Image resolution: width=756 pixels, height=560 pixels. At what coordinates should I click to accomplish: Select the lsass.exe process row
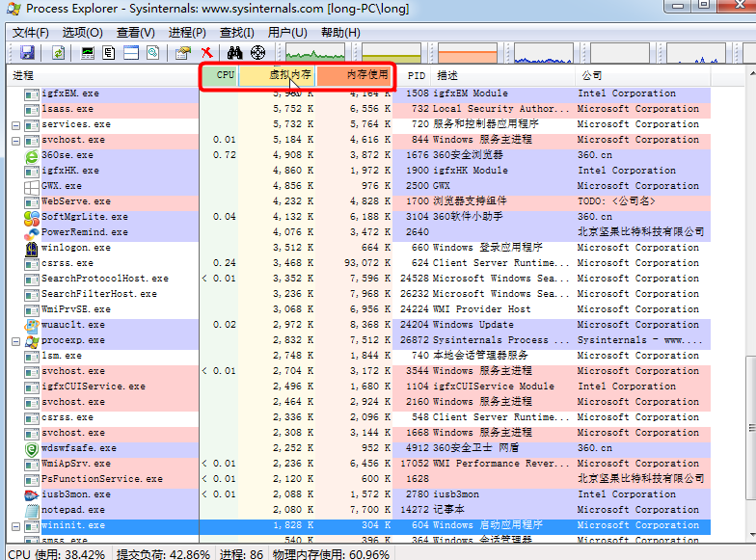359,110
